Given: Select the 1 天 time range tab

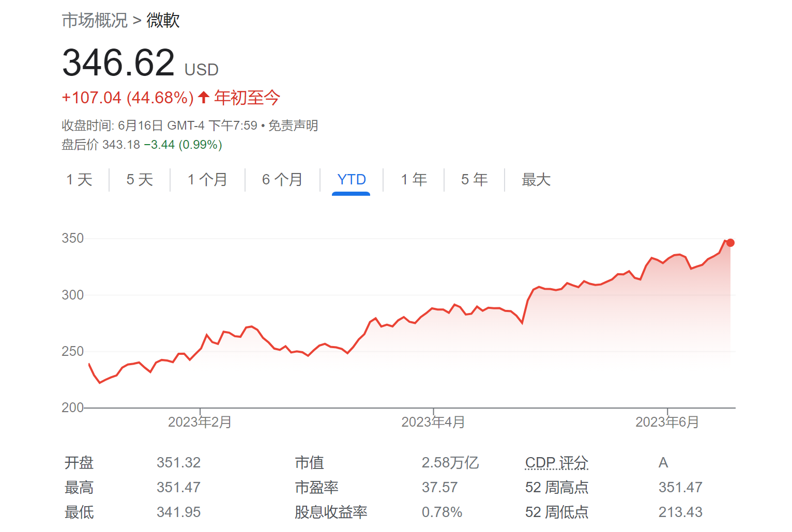Looking at the screenshot, I should pos(79,180).
